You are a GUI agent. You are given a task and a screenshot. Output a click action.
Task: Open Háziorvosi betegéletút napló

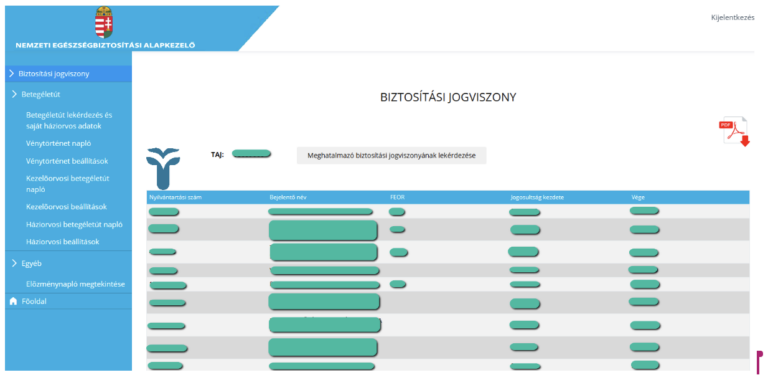click(x=74, y=224)
